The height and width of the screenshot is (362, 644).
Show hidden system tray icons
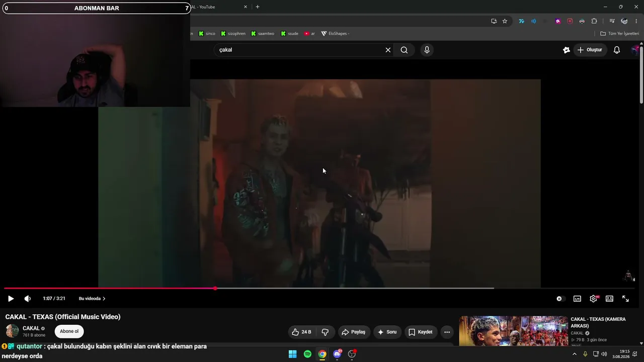574,354
